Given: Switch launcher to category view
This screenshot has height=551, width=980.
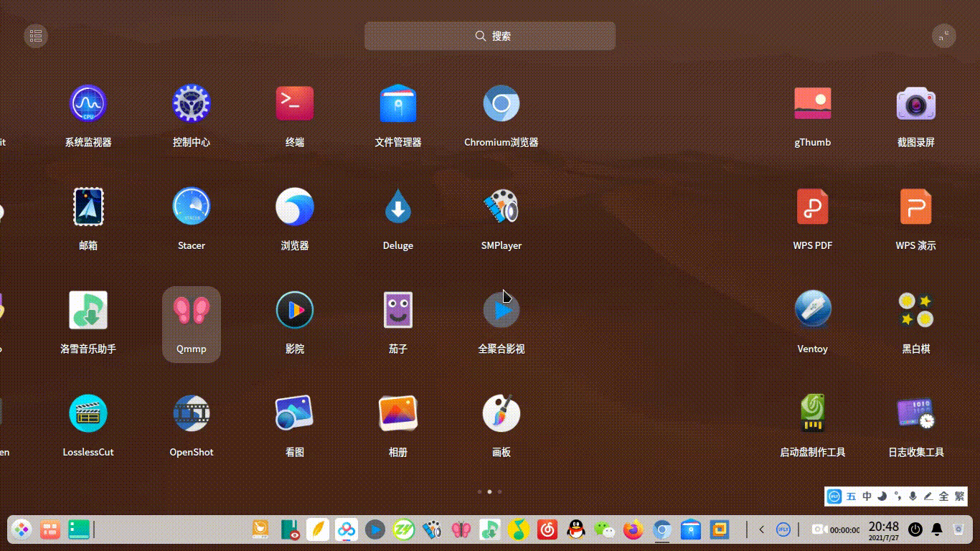Looking at the screenshot, I should click(x=36, y=36).
